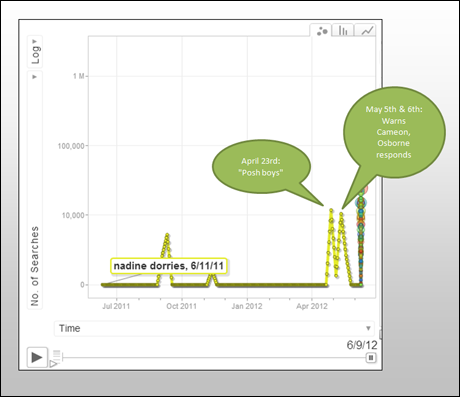The height and width of the screenshot is (397, 460).
Task: Click the May 5th & 6th callout bubble
Action: pos(394,132)
